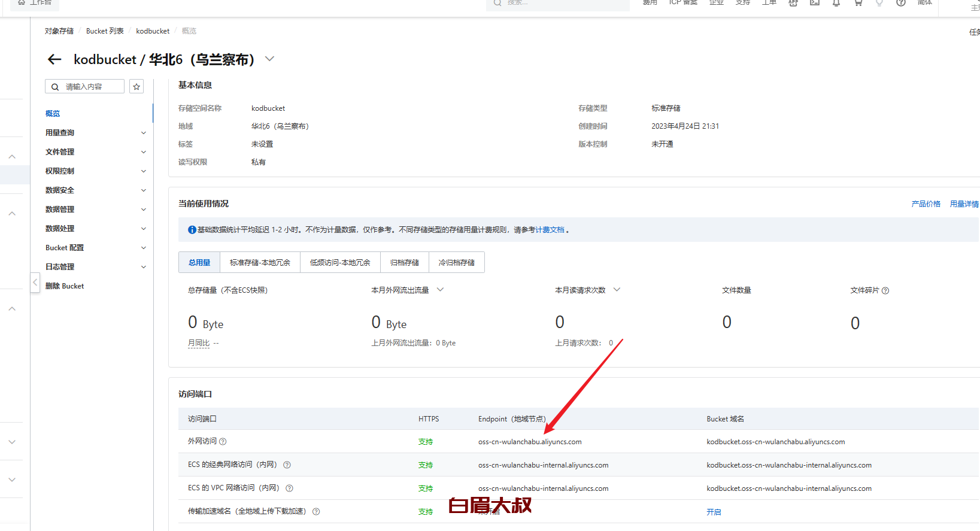Click the creation time 2023年4月24日 21:31

685,126
